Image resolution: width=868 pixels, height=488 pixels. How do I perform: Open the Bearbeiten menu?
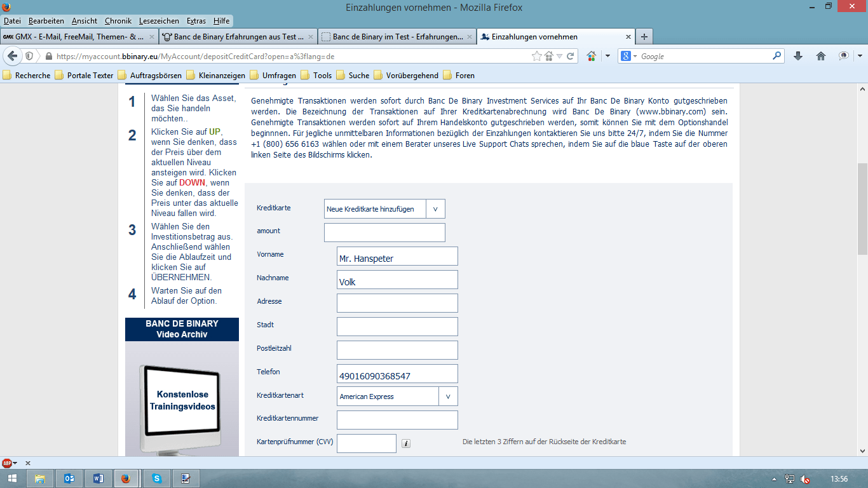coord(46,21)
